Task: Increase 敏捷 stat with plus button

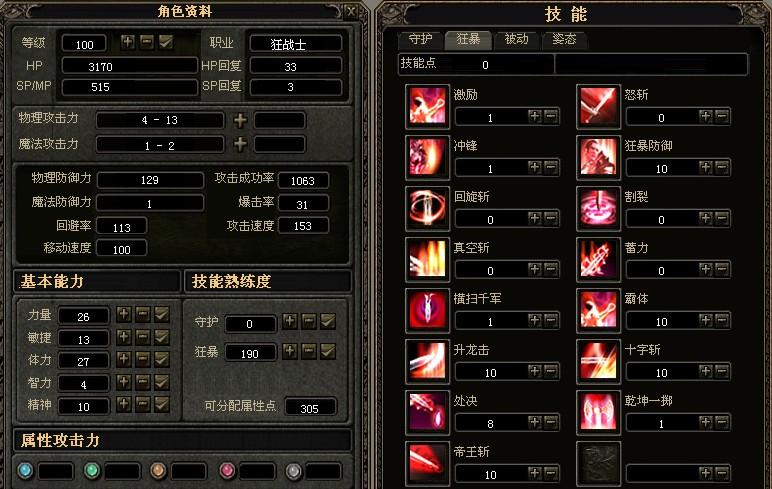Action: pos(124,336)
